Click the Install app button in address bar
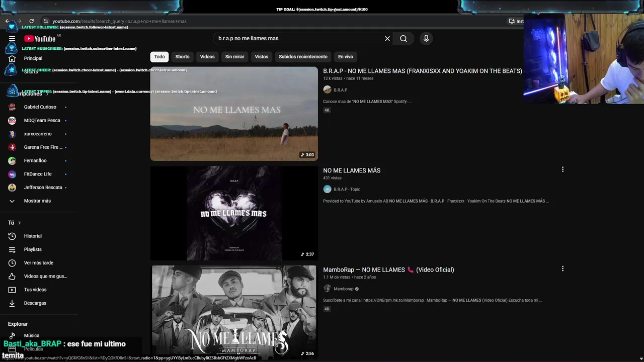The width and height of the screenshot is (644, 362). click(x=516, y=21)
